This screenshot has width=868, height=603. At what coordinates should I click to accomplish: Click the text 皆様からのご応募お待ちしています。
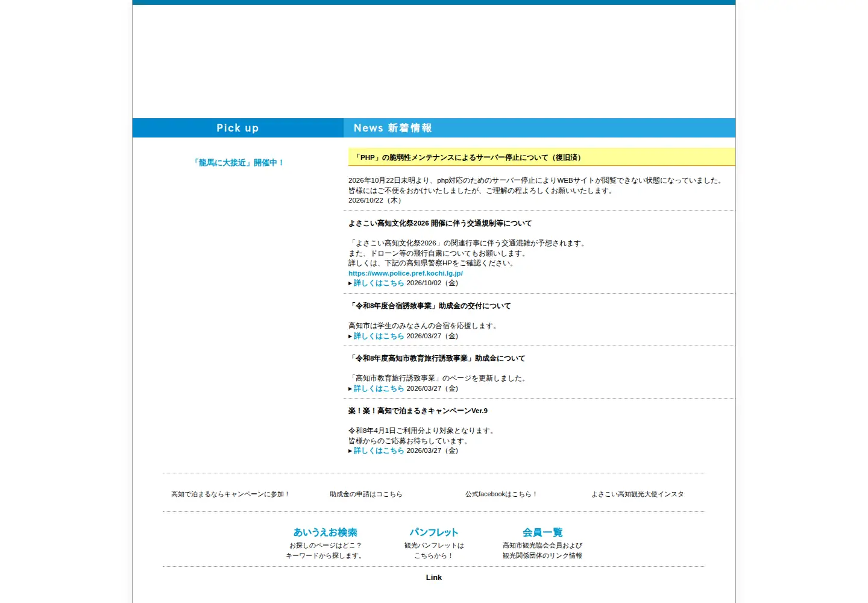[x=410, y=441]
